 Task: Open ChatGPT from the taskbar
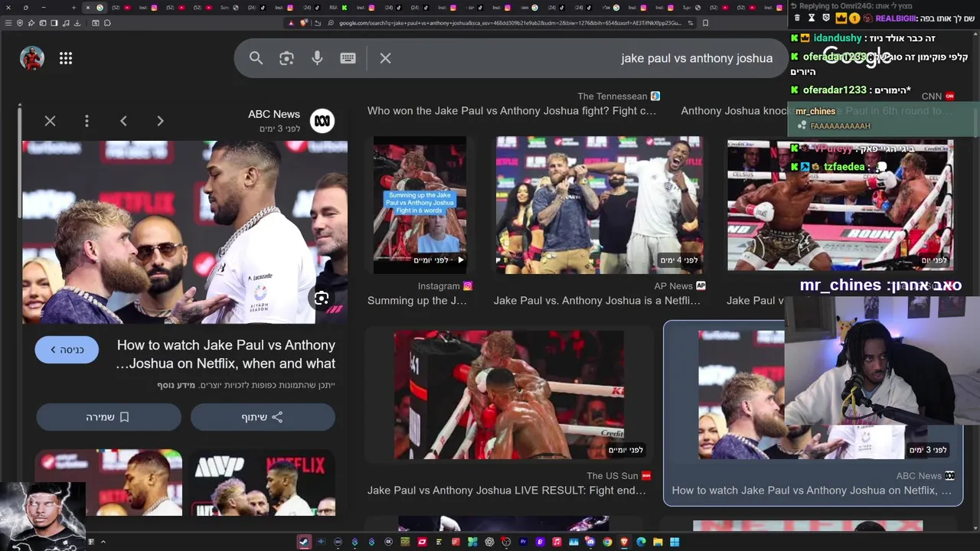coord(489,542)
